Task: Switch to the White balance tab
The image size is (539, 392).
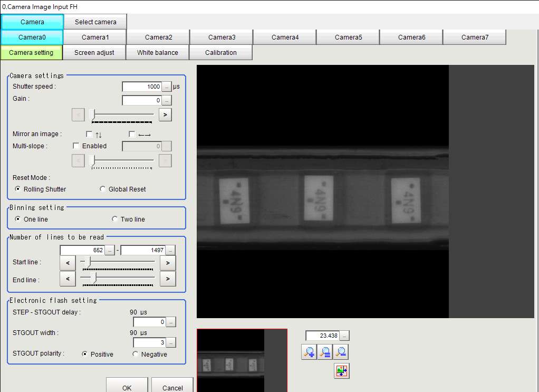Action: (157, 52)
